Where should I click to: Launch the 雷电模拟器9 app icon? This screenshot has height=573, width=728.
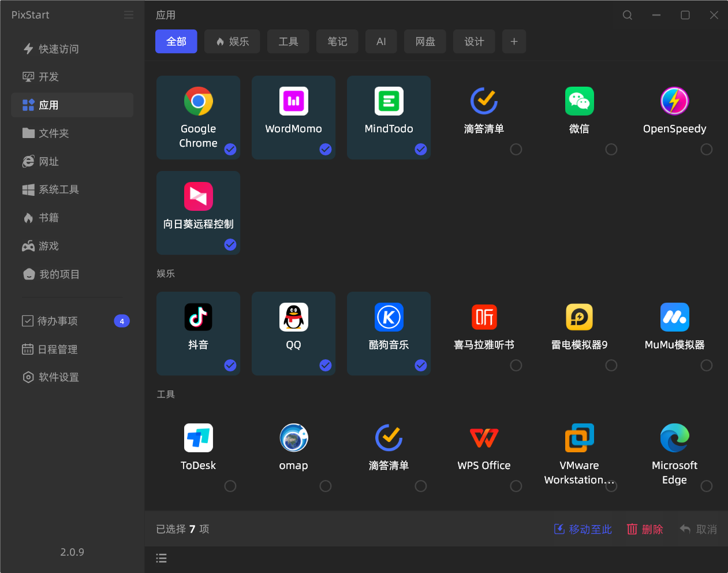click(579, 317)
